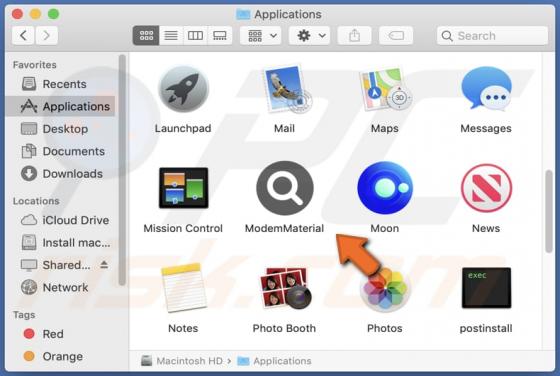This screenshot has height=376, width=560.
Task: Click the sidebar vertical scrollbar
Action: pyautogui.click(x=122, y=170)
